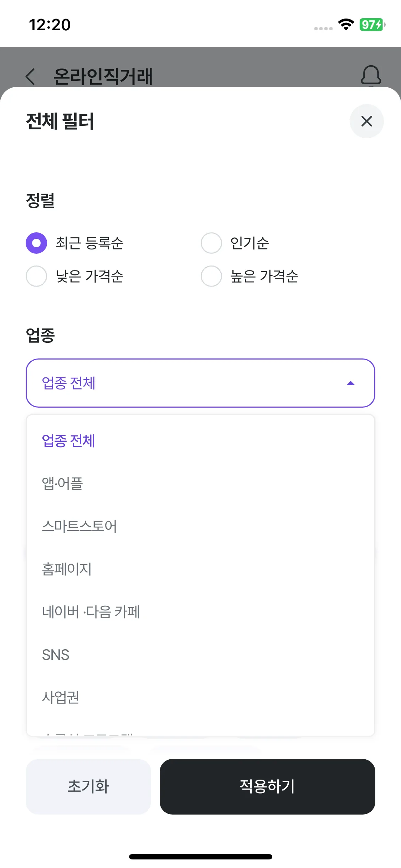Select 홈페이지 from the dropdown
The height and width of the screenshot is (868, 401).
tap(67, 569)
